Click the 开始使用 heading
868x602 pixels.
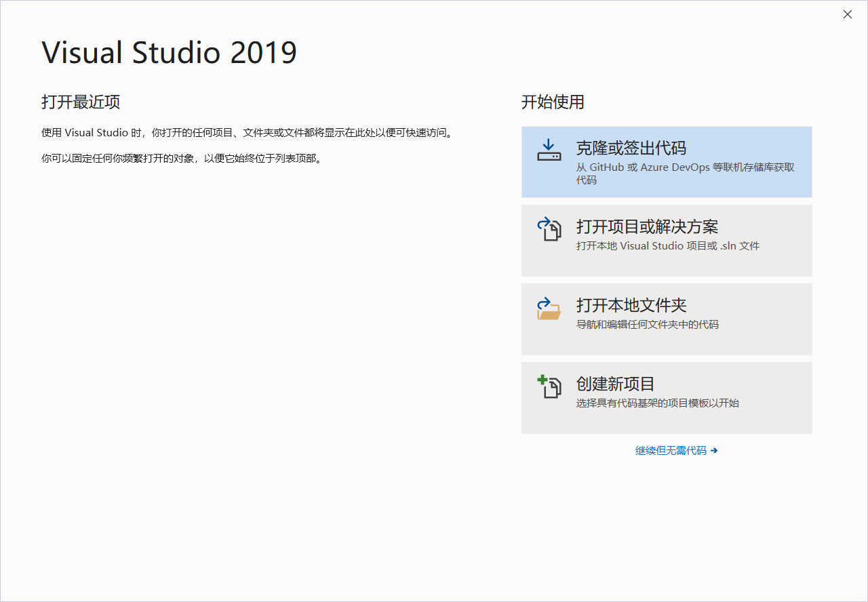click(553, 102)
